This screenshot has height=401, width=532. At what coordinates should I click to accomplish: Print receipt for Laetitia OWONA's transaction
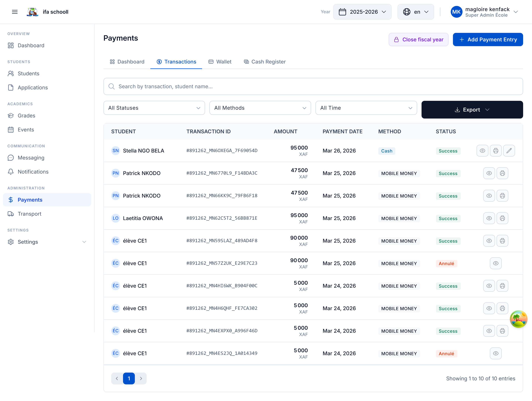(502, 218)
